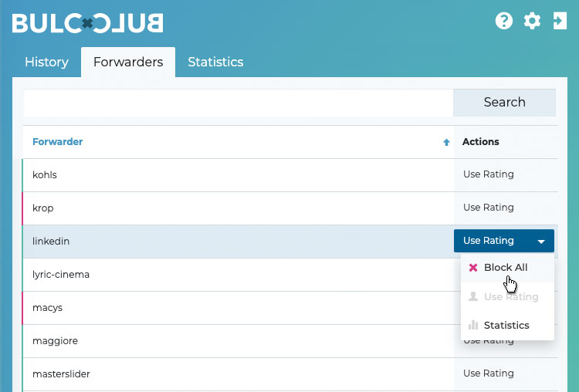The image size is (579, 392).
Task: Choose Statistics in the linkedin action menu
Action: pos(506,326)
